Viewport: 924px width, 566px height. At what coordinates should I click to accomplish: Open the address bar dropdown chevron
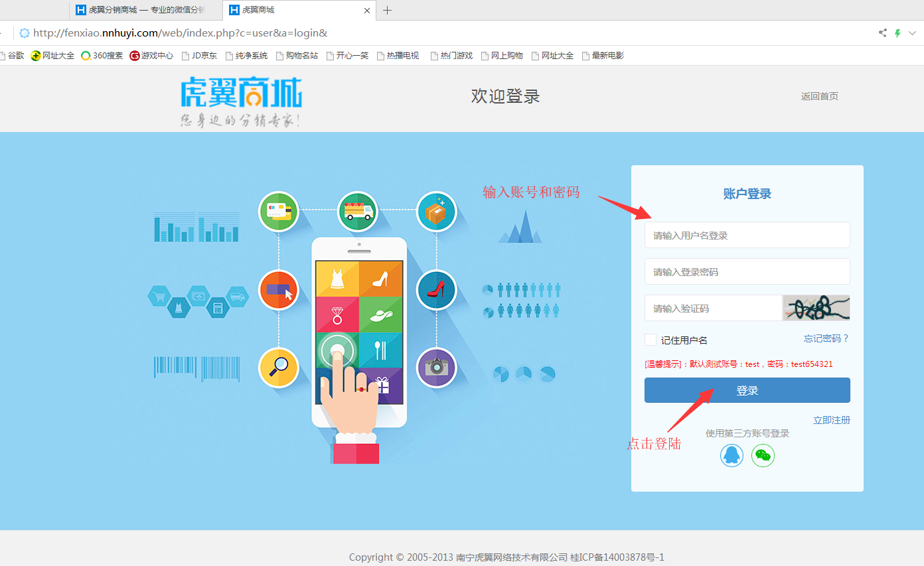coord(913,33)
